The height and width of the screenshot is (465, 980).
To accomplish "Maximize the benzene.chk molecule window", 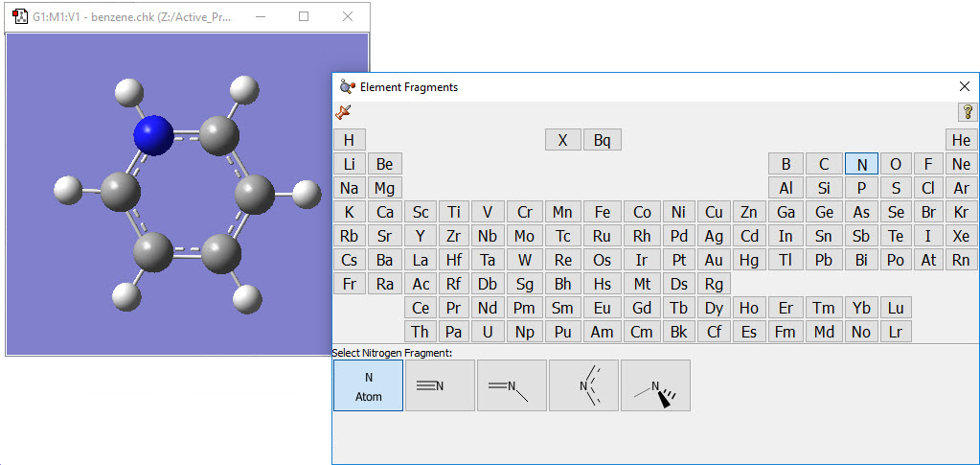I will click(304, 16).
